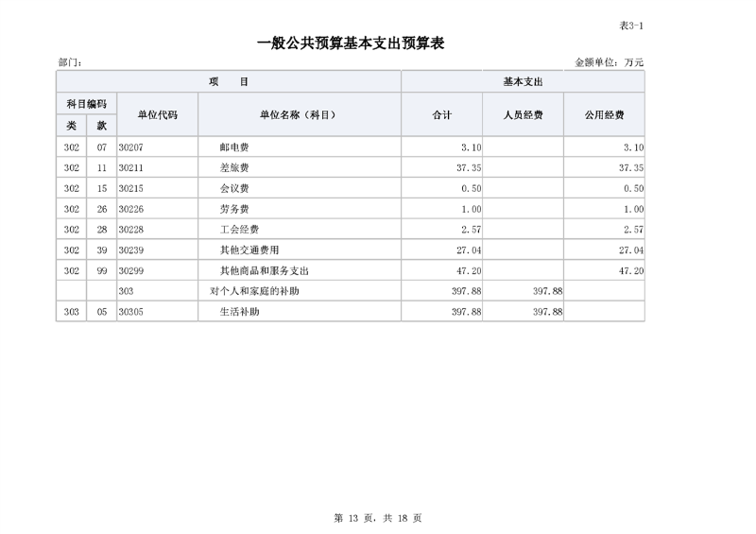Click the 科目编码 column header
Viewport: 756px width, 534px height.
(x=86, y=104)
